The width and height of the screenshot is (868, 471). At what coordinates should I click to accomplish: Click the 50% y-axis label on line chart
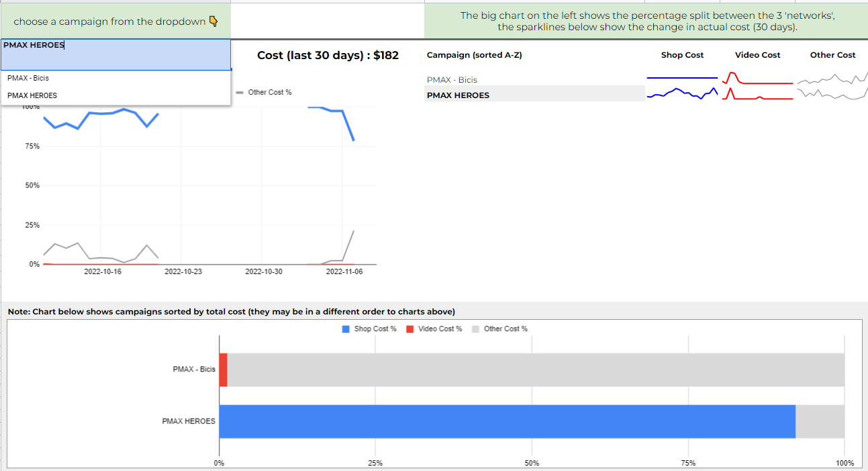[x=32, y=185]
